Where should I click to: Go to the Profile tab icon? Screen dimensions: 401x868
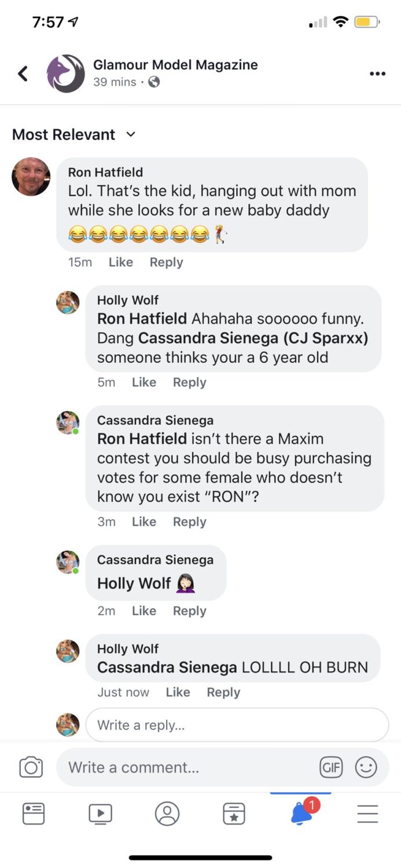click(167, 814)
